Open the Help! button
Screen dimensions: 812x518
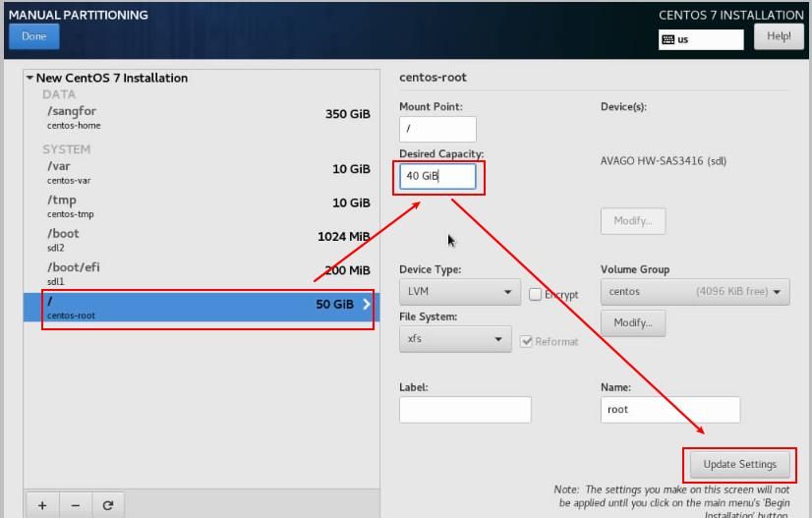pyautogui.click(x=779, y=36)
